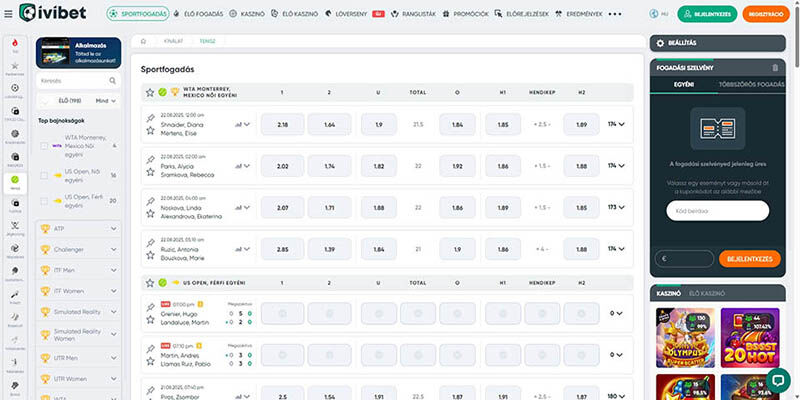Click the orange Regisztráció button

click(x=766, y=14)
